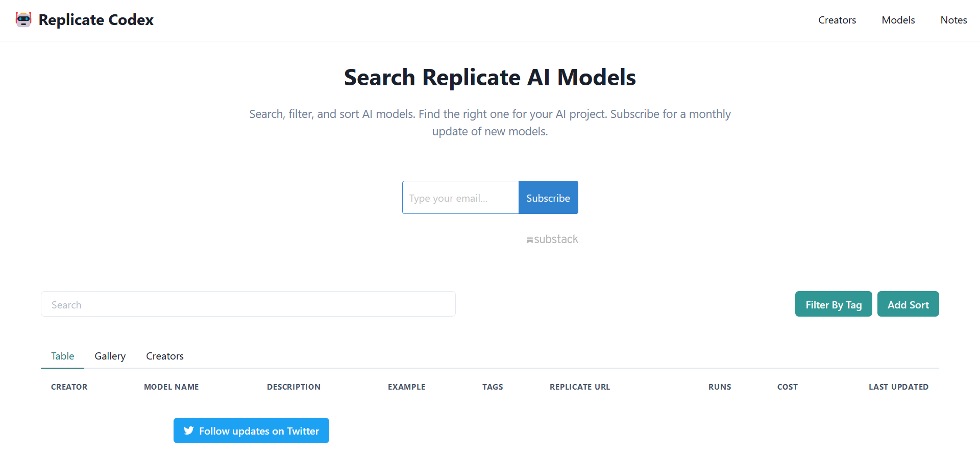
Task: Click the Substack logo below the subscribe form
Action: tap(552, 238)
